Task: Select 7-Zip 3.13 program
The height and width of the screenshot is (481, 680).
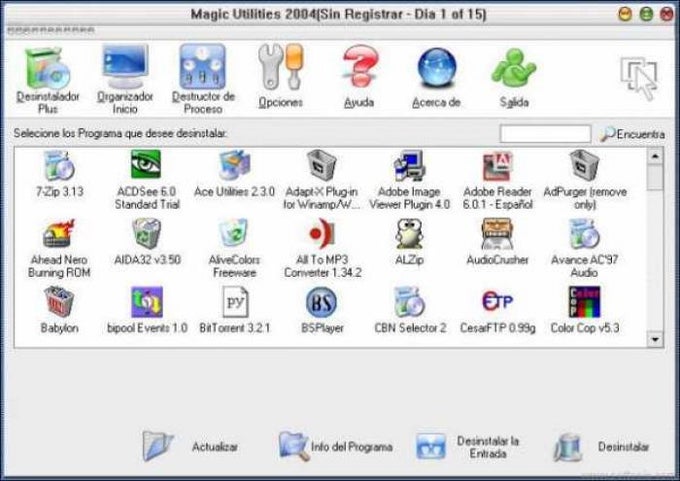Action: click(59, 173)
